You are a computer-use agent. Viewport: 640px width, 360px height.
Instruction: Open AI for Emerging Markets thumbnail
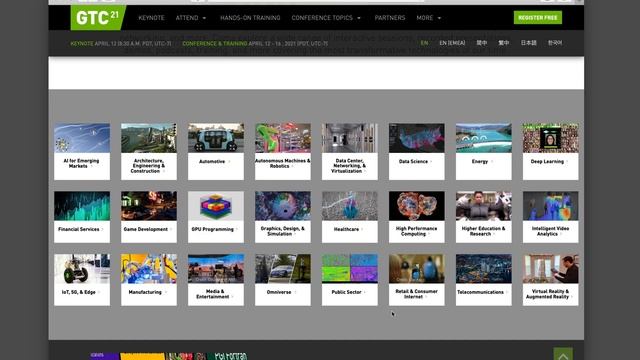tap(82, 138)
